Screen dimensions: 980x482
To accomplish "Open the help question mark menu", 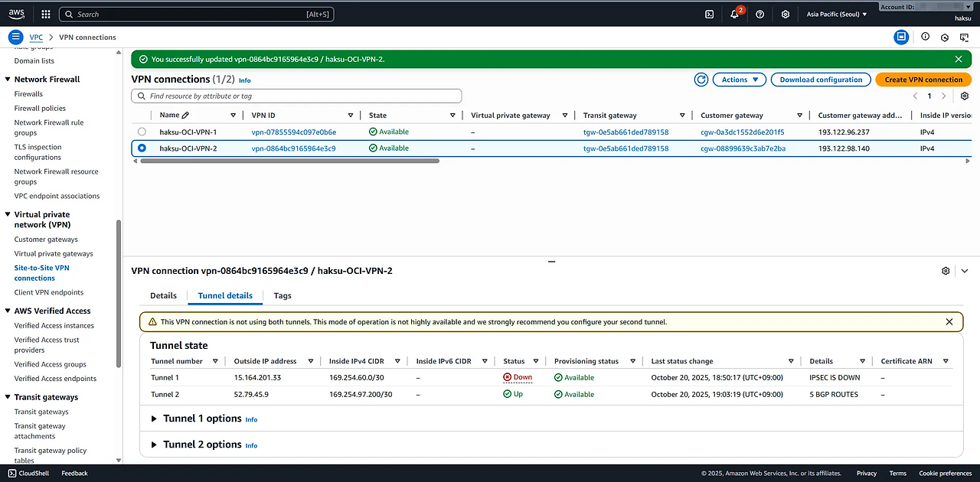I will coord(759,14).
